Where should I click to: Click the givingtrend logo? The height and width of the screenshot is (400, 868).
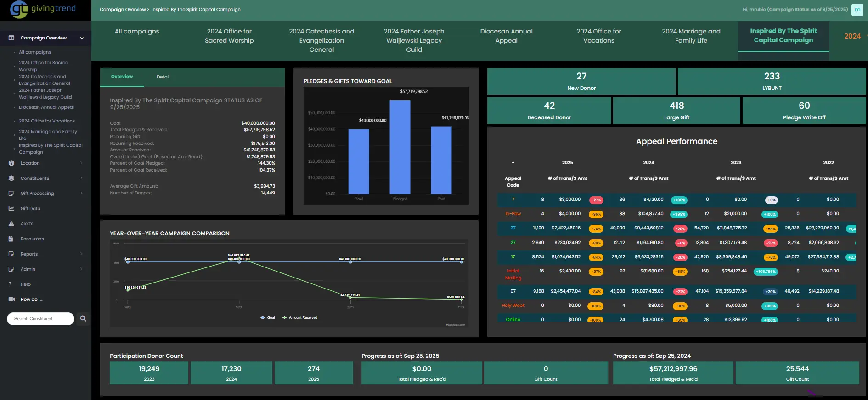[x=43, y=9]
